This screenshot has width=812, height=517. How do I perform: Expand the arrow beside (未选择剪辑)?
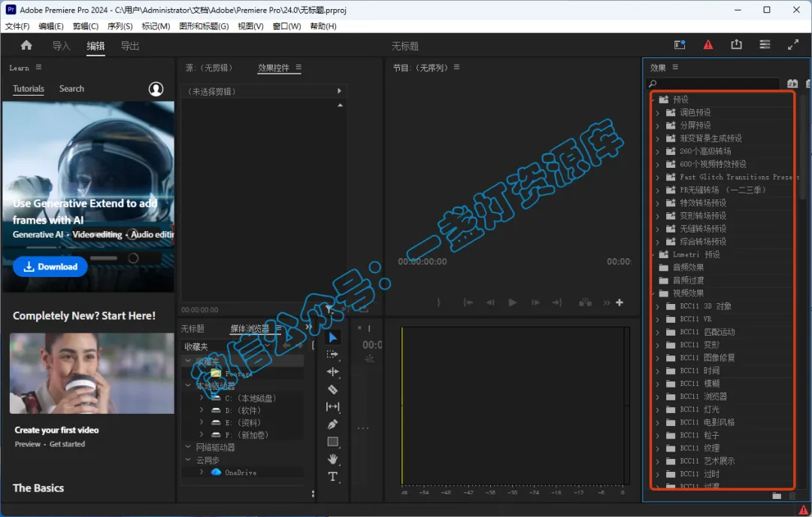(x=339, y=91)
